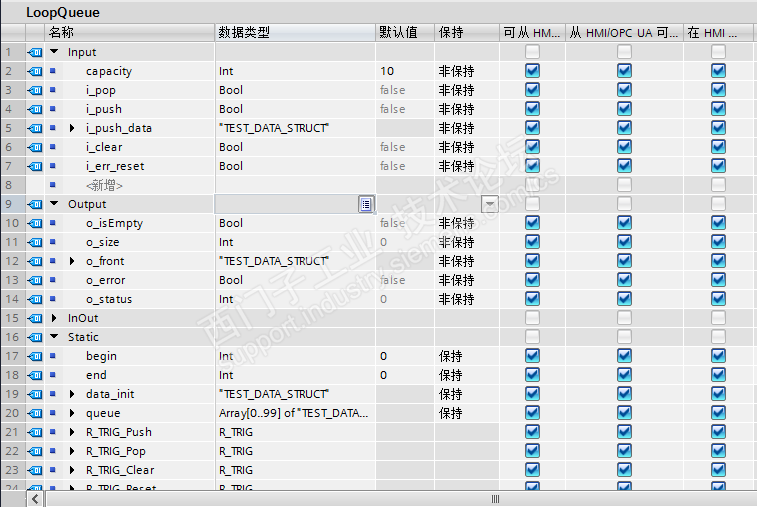The width and height of the screenshot is (757, 507).
Task: Expand the queue array
Action: (72, 413)
